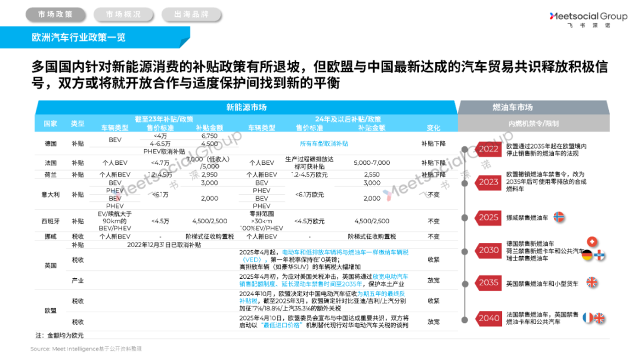The image size is (644, 363).
Task: Click 欧盟通过2035年起 timeline description
Action: coord(546,150)
